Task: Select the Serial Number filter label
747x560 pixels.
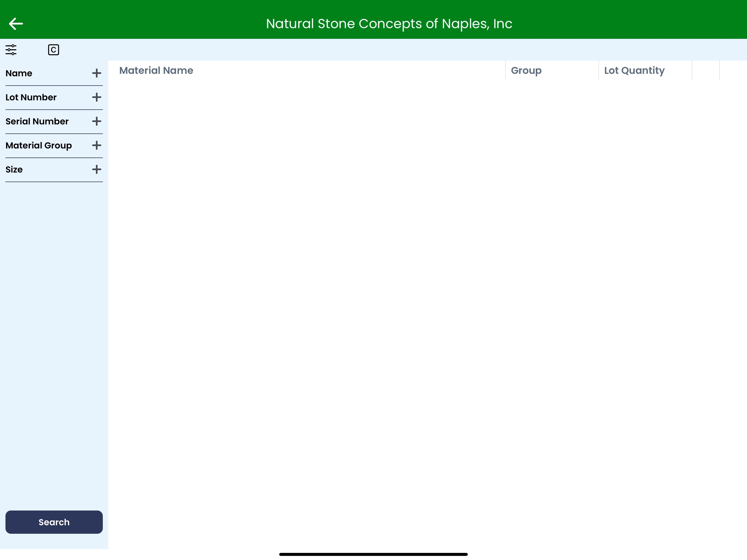Action: [37, 121]
